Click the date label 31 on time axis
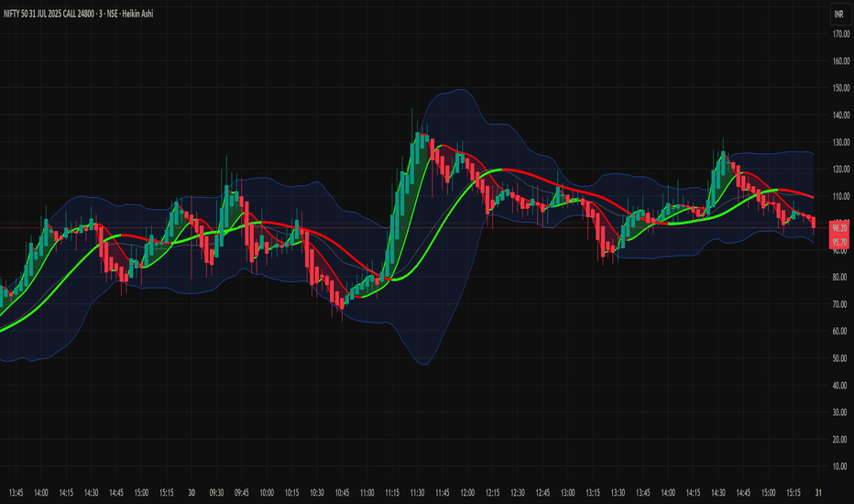854x504 pixels. pyautogui.click(x=818, y=493)
